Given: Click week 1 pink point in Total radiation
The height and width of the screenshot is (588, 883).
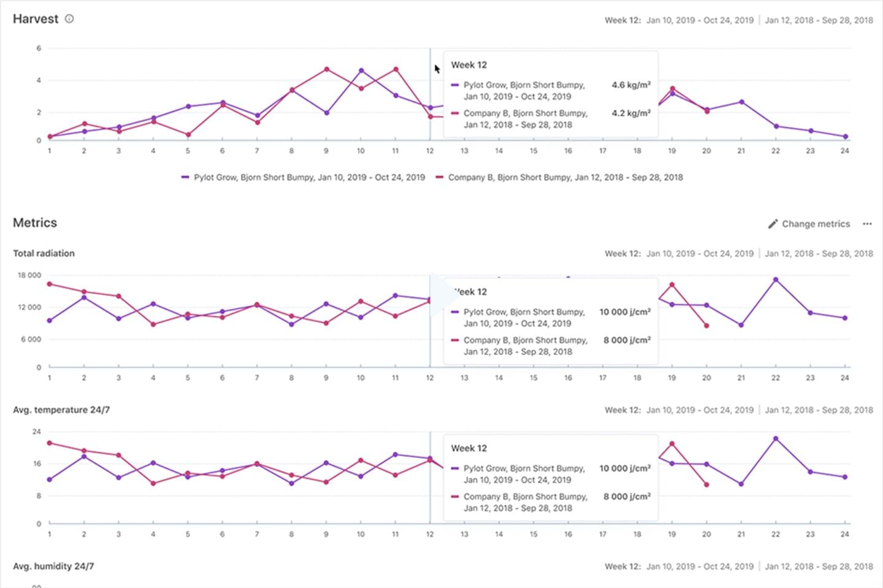Looking at the screenshot, I should pos(50,284).
